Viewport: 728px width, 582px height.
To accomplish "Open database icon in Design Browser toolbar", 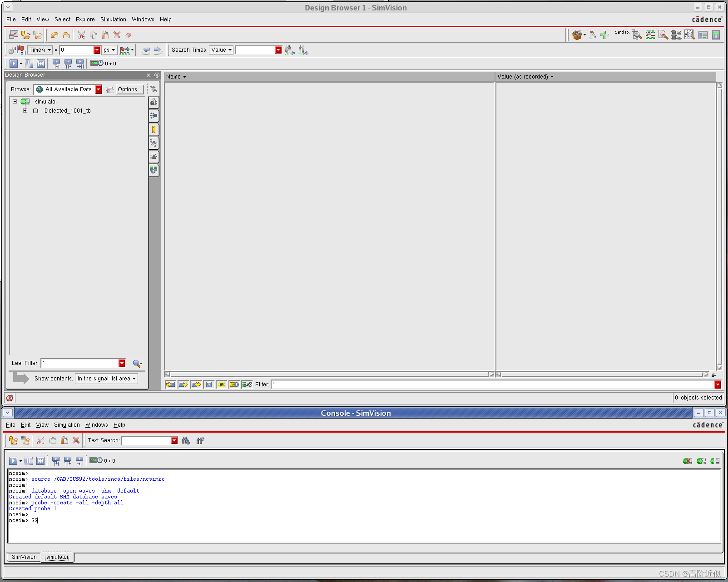I will (x=26, y=35).
